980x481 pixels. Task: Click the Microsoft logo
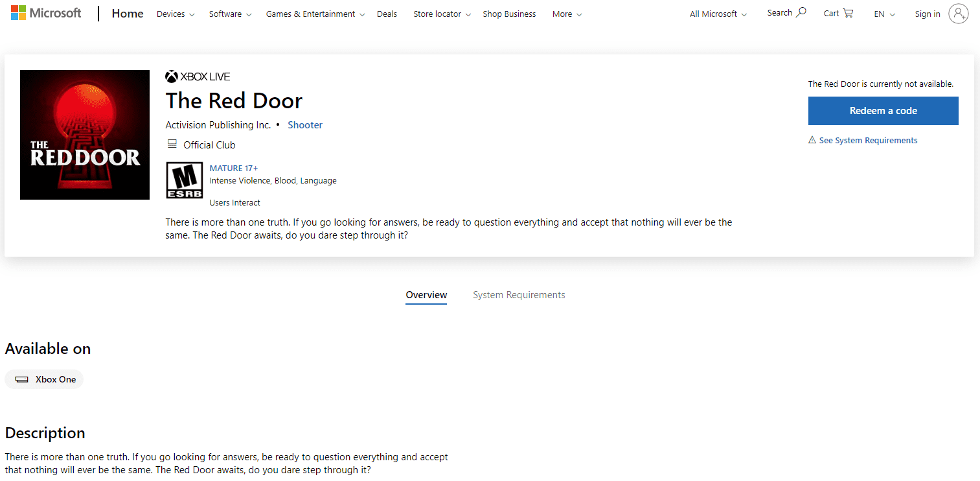[46, 13]
